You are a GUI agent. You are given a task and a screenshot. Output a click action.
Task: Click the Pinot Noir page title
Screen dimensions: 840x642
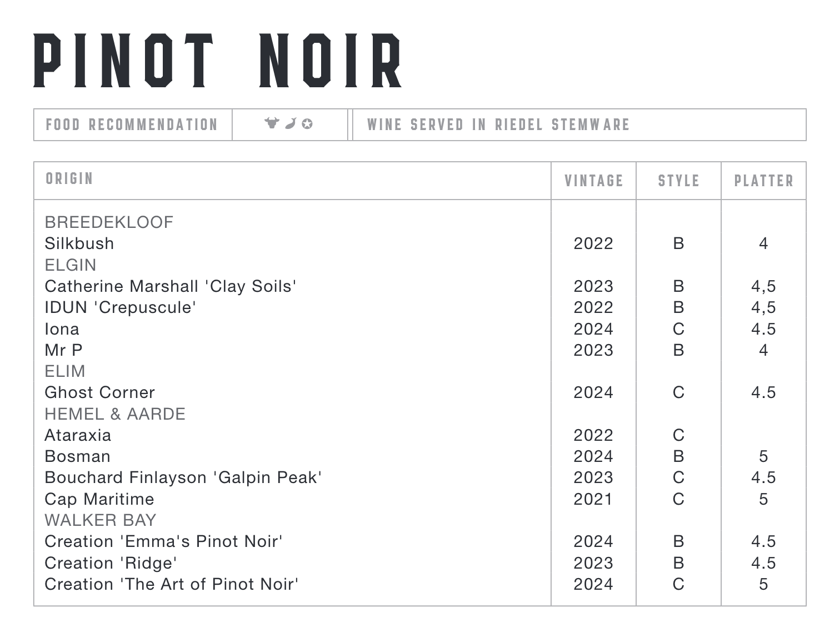click(218, 61)
